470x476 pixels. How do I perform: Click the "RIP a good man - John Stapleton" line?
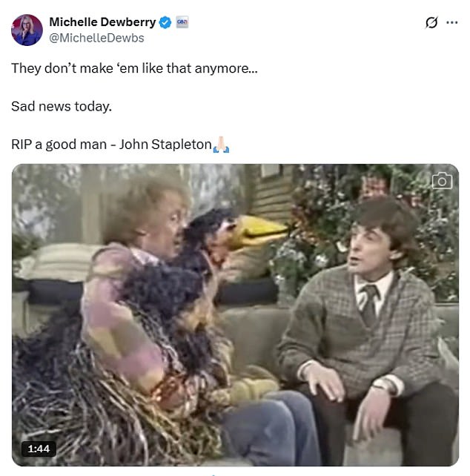click(x=111, y=145)
